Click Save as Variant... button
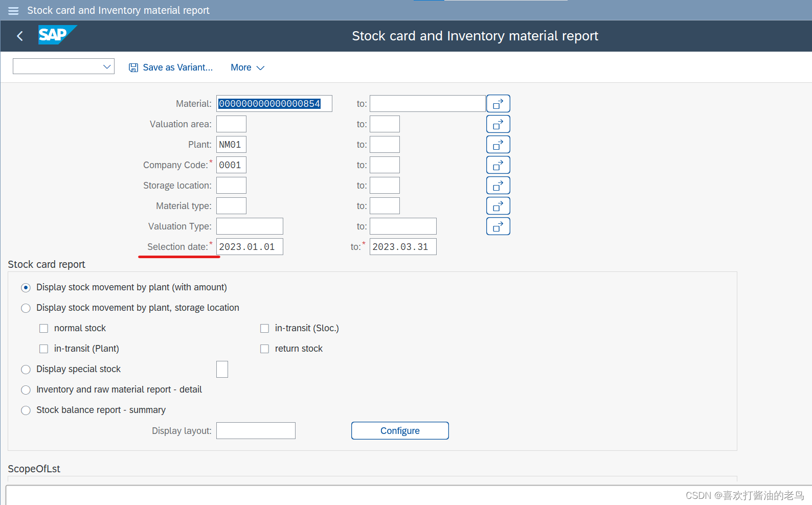812x505 pixels. [171, 67]
